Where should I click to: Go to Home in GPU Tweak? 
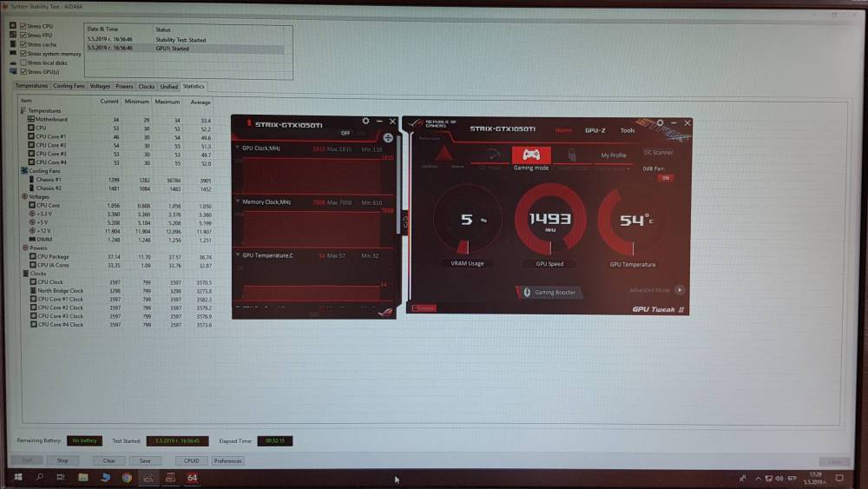(563, 130)
